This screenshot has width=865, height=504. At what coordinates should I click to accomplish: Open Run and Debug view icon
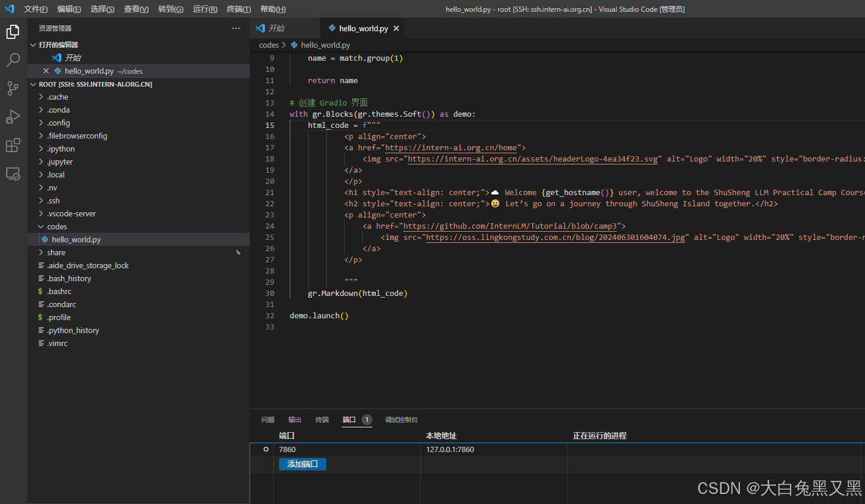[x=13, y=117]
